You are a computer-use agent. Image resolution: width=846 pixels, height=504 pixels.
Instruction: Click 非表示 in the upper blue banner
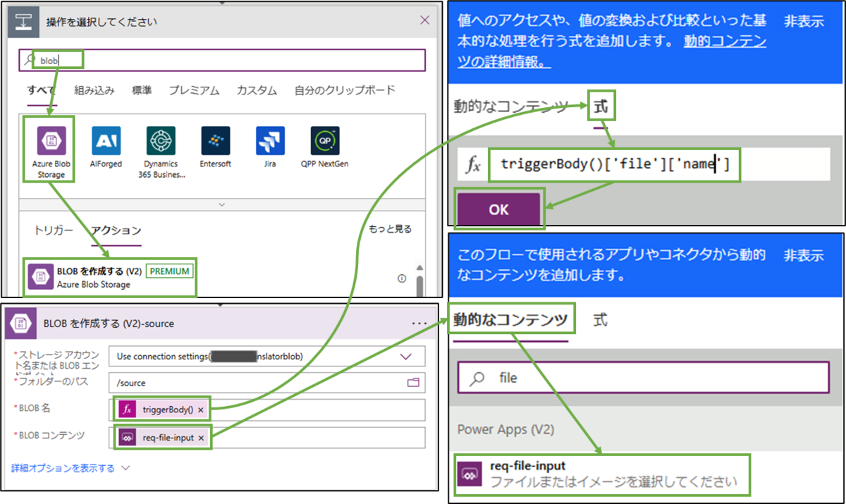point(804,21)
